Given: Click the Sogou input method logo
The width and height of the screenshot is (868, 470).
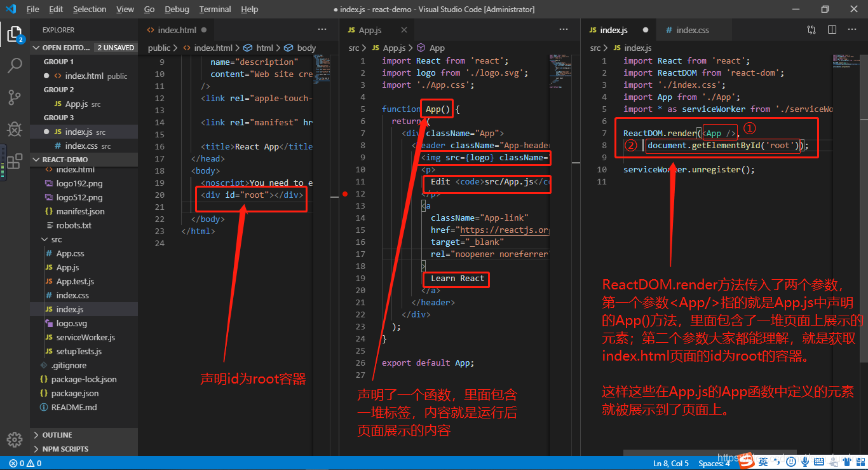Looking at the screenshot, I should click(747, 461).
